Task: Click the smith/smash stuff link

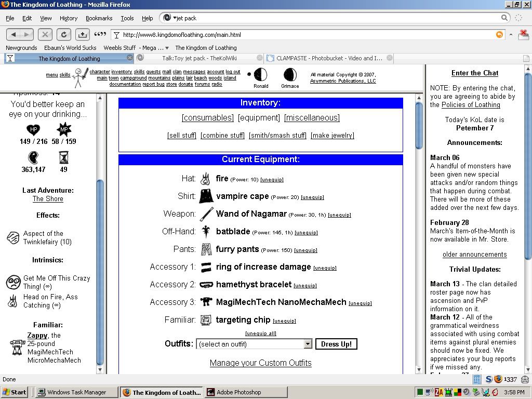Action: coord(277,136)
